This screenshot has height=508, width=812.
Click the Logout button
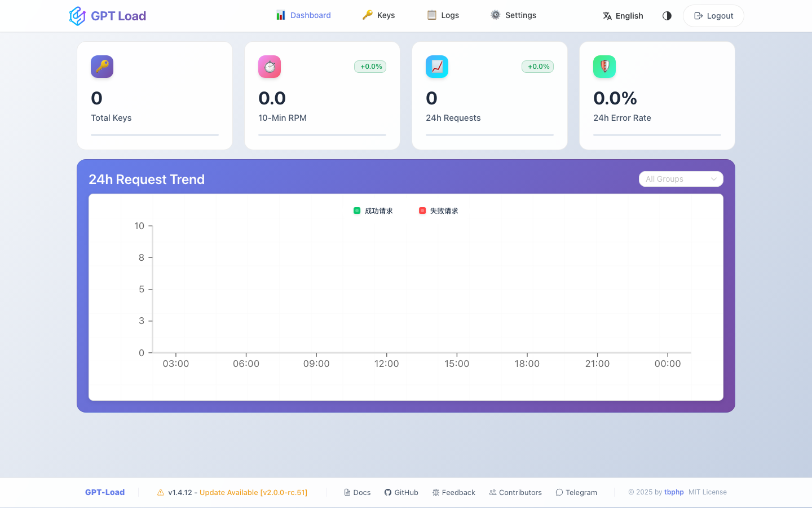point(713,16)
